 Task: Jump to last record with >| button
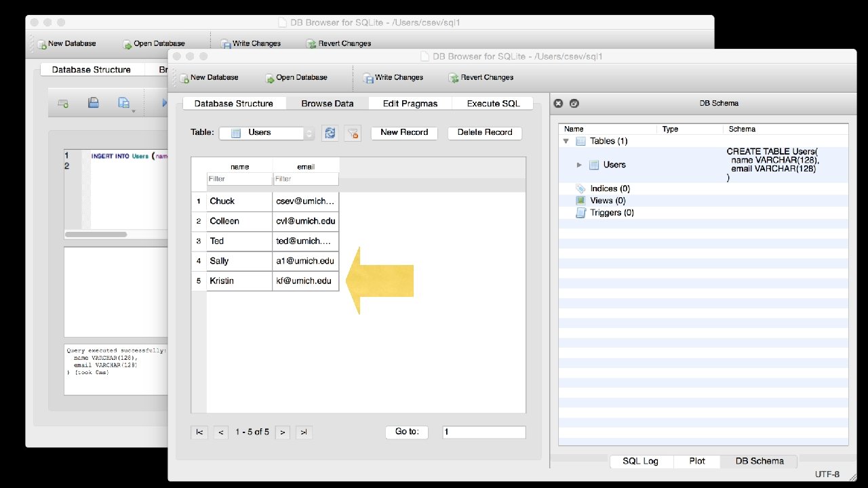pyautogui.click(x=304, y=432)
